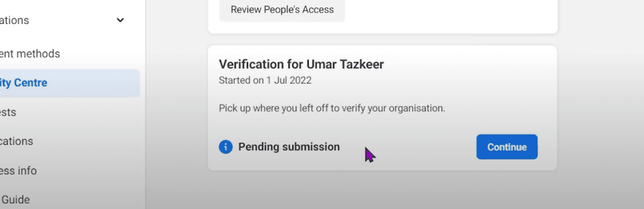This screenshot has height=209, width=644.
Task: Expand the chevron arrow in the sidebar
Action: pos(120,20)
